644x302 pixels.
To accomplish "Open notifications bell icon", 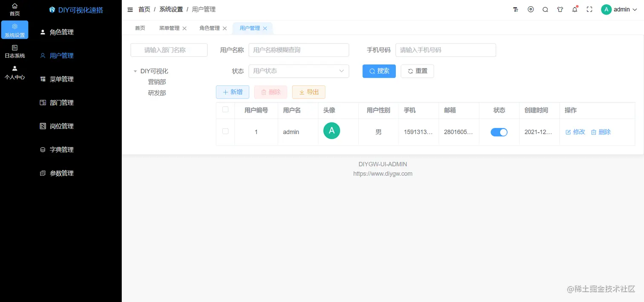I will [x=575, y=9].
